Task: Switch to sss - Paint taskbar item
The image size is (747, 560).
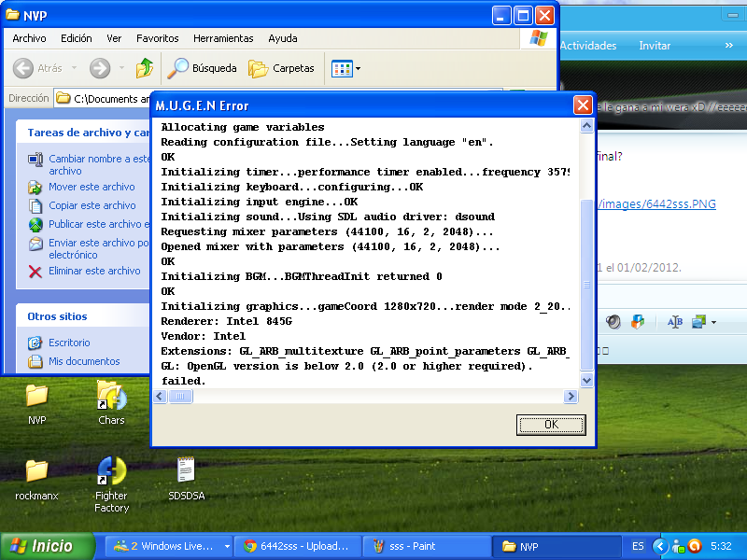Action: click(425, 546)
